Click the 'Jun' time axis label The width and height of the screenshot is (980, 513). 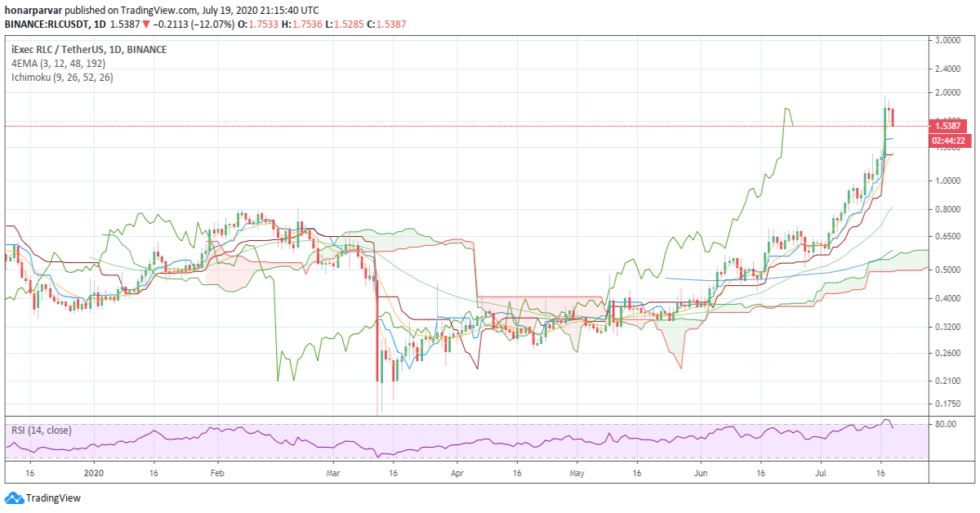tap(702, 472)
